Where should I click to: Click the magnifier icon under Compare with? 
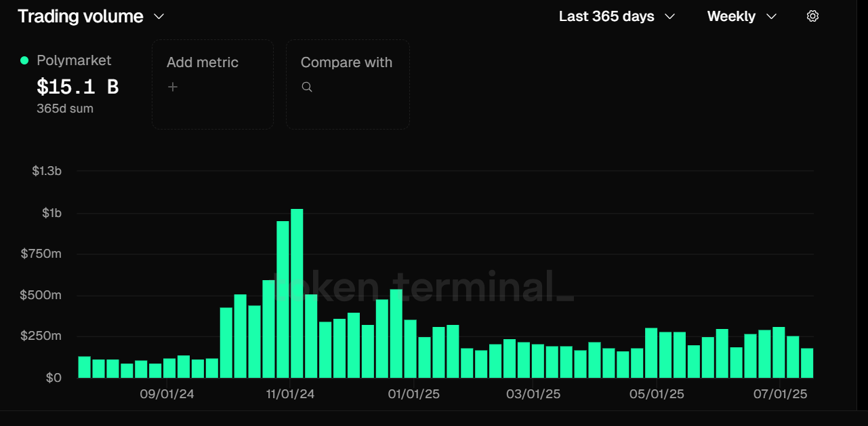pos(307,87)
